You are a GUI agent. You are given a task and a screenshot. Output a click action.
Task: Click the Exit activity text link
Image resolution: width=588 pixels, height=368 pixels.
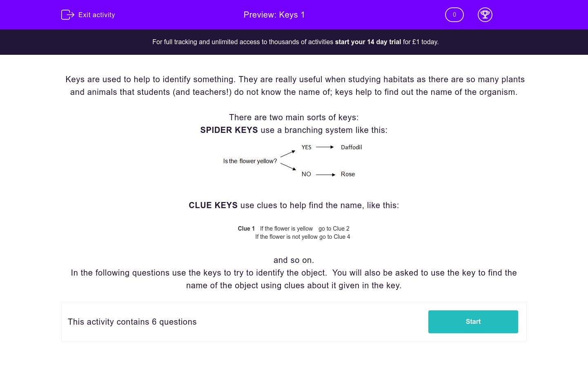point(97,15)
